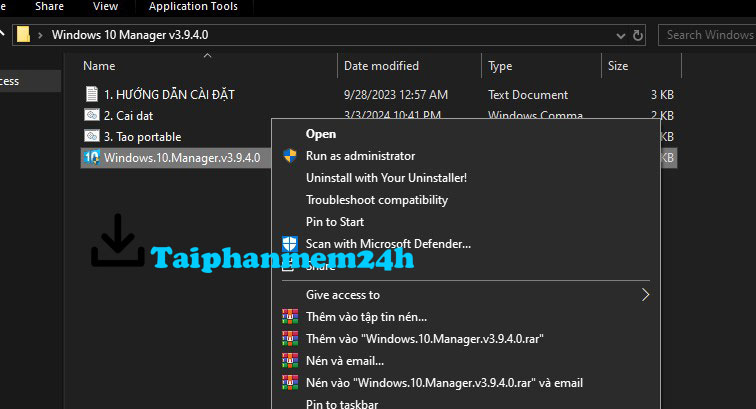This screenshot has height=409, width=756.
Task: Click the Text Document type cell
Action: pyautogui.click(x=528, y=95)
